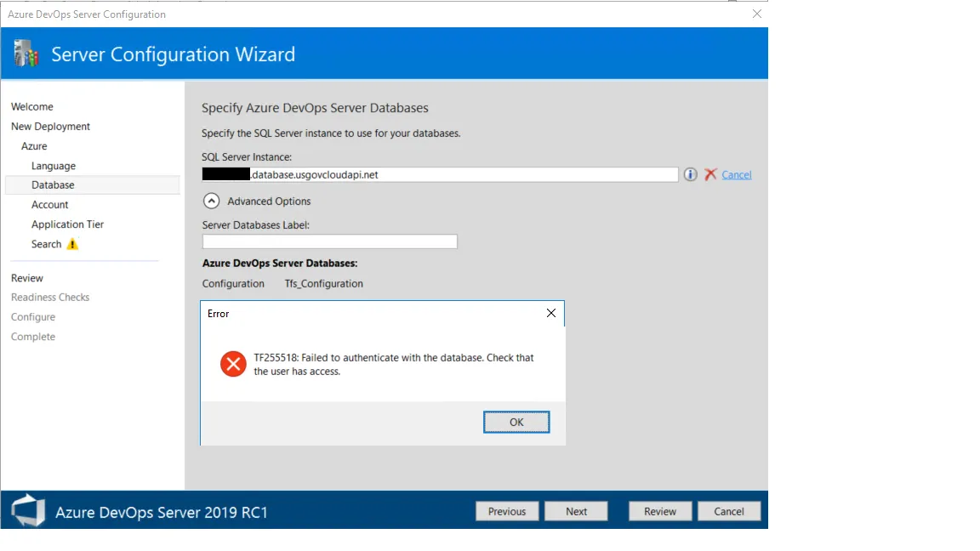This screenshot has height=551, width=980.
Task: Select Configure in the sidebar
Action: click(x=33, y=317)
